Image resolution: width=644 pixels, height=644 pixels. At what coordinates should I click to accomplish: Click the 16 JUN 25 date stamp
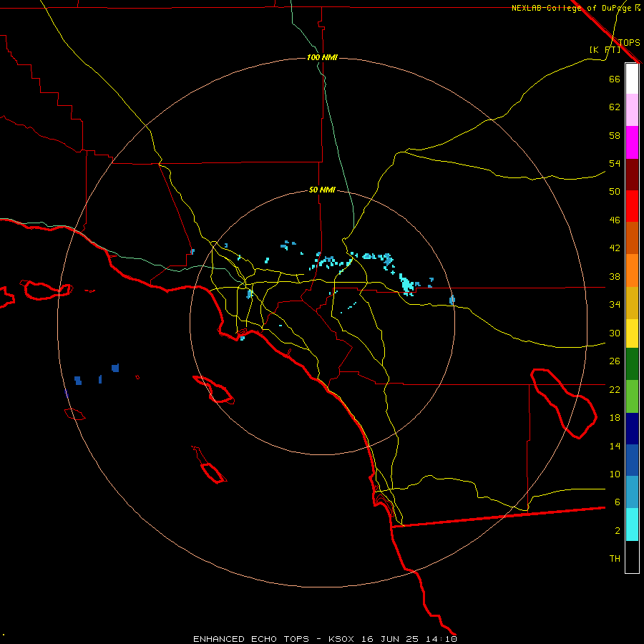click(x=390, y=639)
